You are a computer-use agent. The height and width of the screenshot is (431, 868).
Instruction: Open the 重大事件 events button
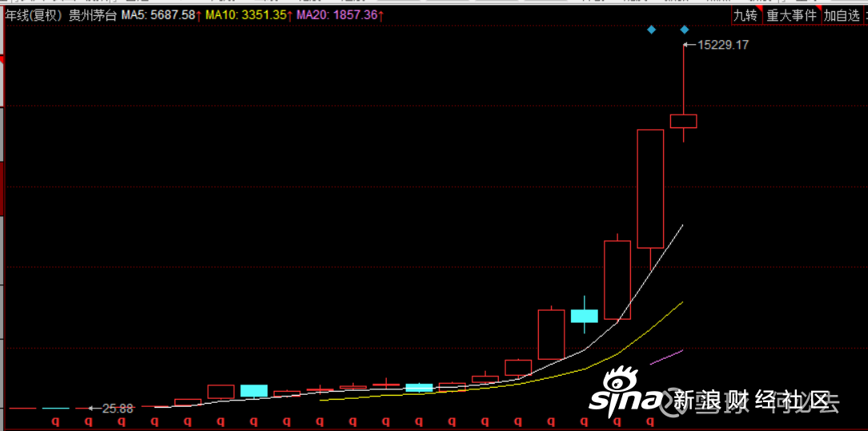click(791, 15)
